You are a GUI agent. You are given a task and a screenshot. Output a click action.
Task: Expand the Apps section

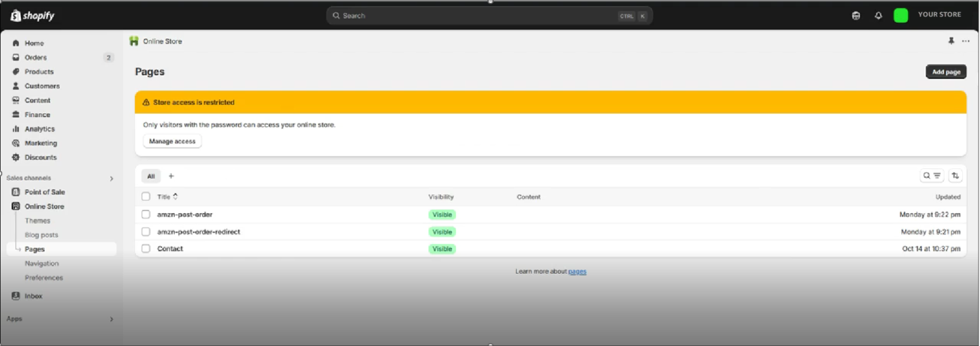112,319
